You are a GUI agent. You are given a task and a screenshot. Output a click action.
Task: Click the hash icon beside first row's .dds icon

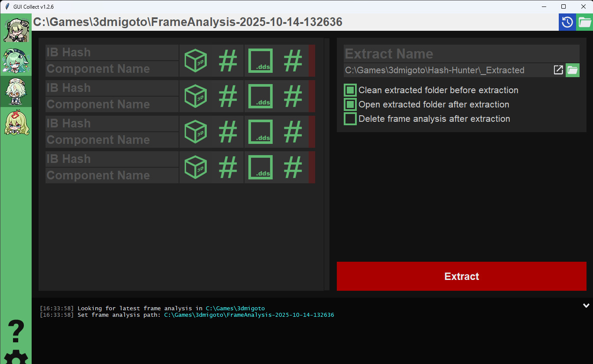click(x=293, y=61)
